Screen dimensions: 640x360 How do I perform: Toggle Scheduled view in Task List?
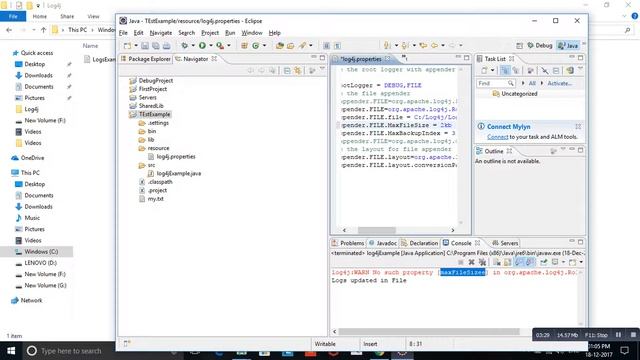click(x=516, y=71)
